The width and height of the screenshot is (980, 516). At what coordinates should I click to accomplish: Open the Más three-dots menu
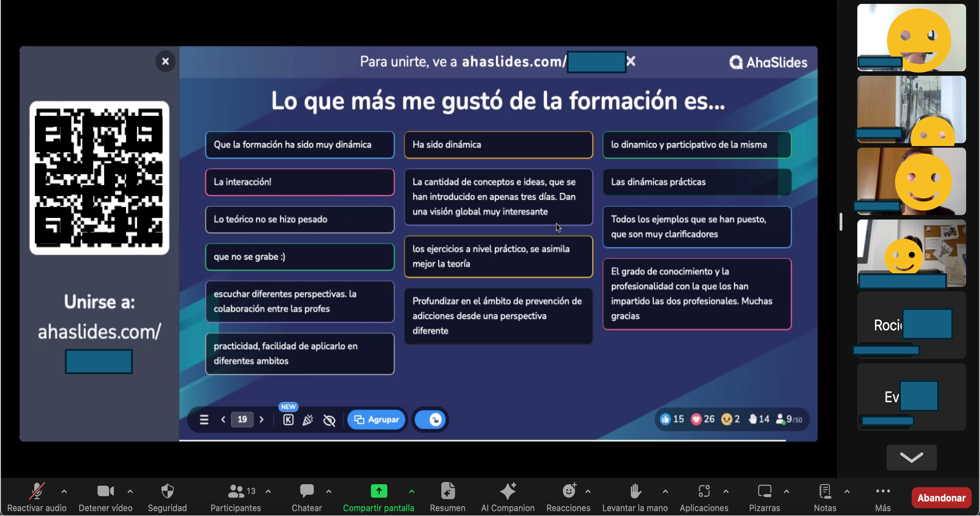click(x=883, y=491)
